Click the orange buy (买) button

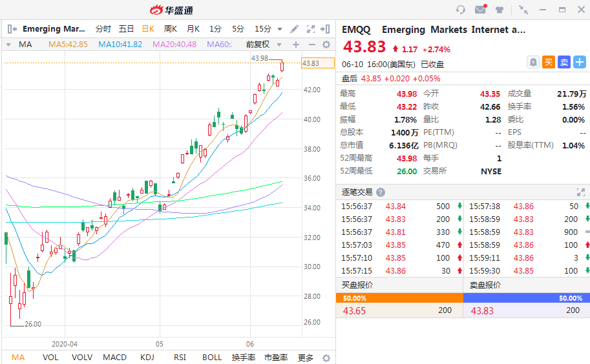click(549, 63)
